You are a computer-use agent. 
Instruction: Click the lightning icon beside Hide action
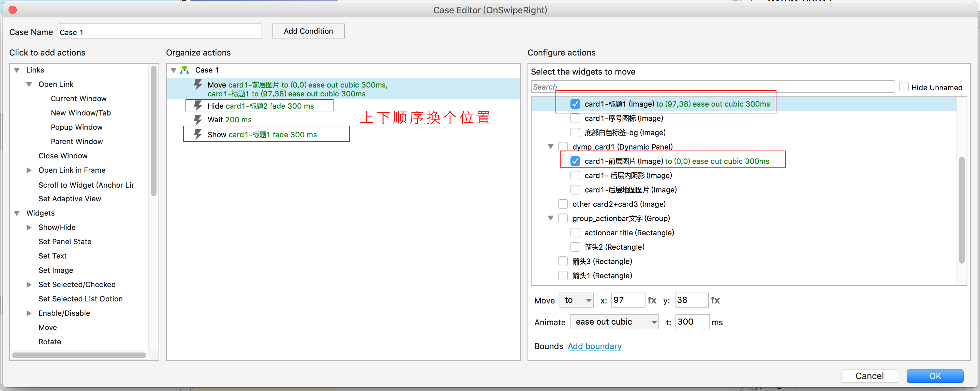[198, 105]
